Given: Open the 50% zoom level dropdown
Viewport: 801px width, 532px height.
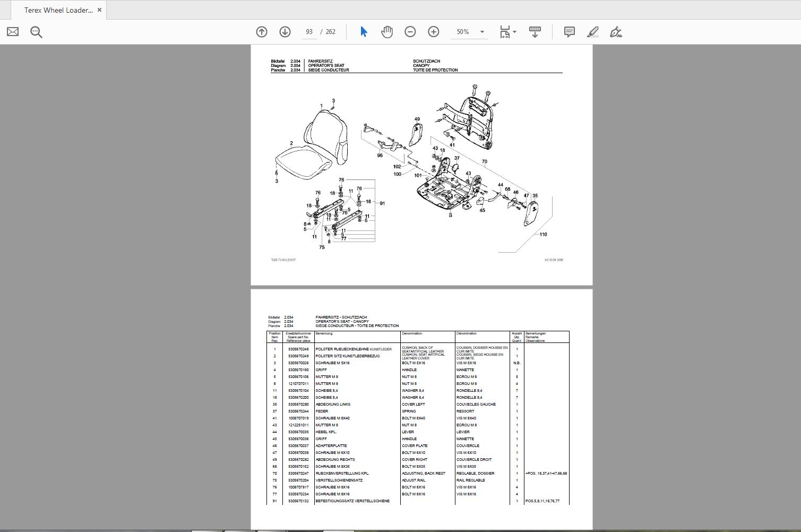Looking at the screenshot, I should 482,32.
